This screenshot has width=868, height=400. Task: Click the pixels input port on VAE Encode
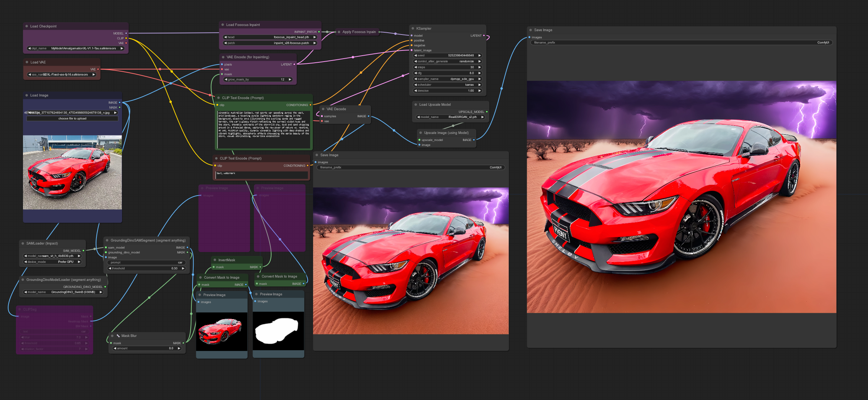click(x=222, y=65)
